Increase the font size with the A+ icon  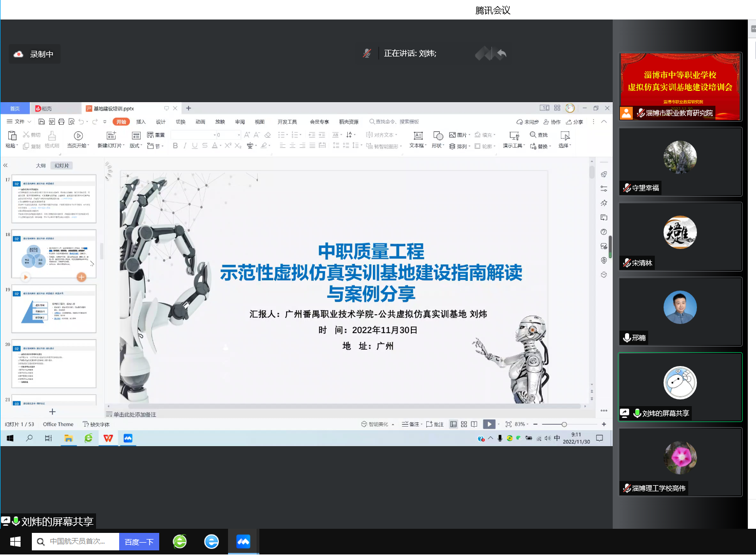click(x=247, y=135)
